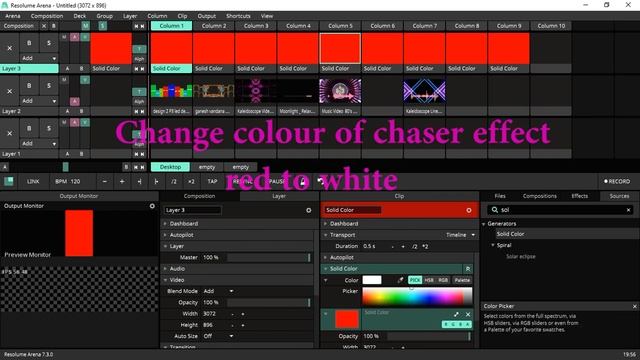The width and height of the screenshot is (640, 360).
Task: Open the Composition menu
Action: (x=47, y=16)
